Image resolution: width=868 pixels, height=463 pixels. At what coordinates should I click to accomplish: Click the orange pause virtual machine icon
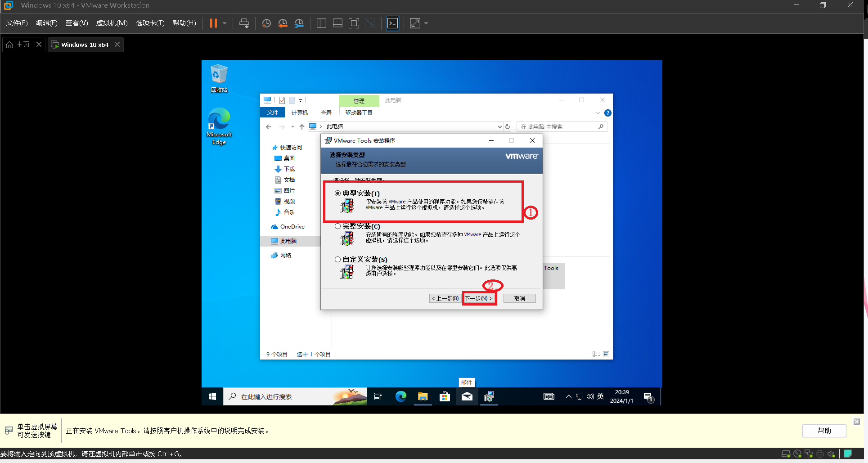pos(213,23)
